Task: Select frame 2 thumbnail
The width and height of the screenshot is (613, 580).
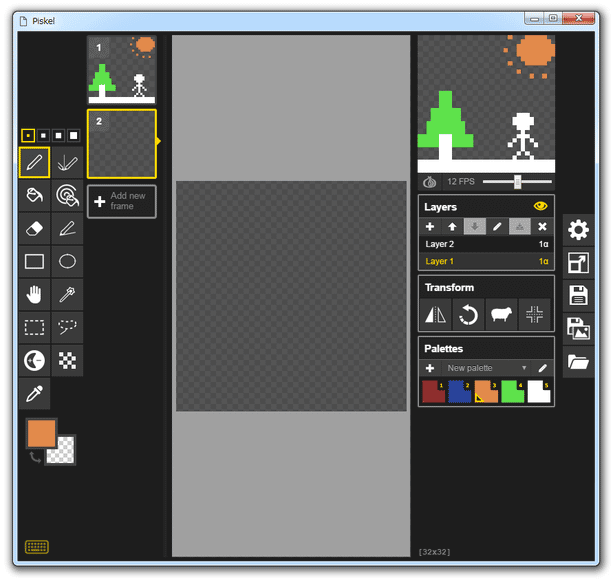Action: [122, 144]
